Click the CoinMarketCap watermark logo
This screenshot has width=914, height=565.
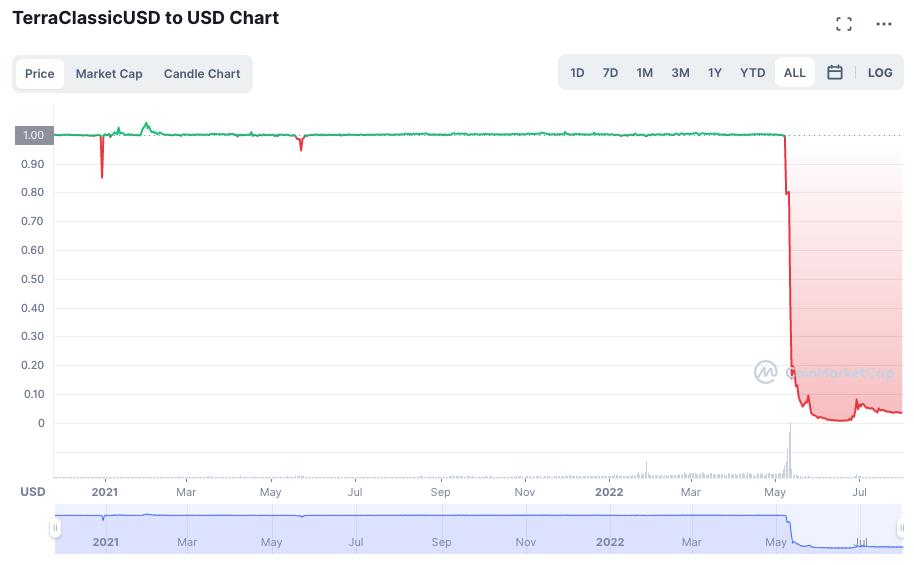point(765,373)
